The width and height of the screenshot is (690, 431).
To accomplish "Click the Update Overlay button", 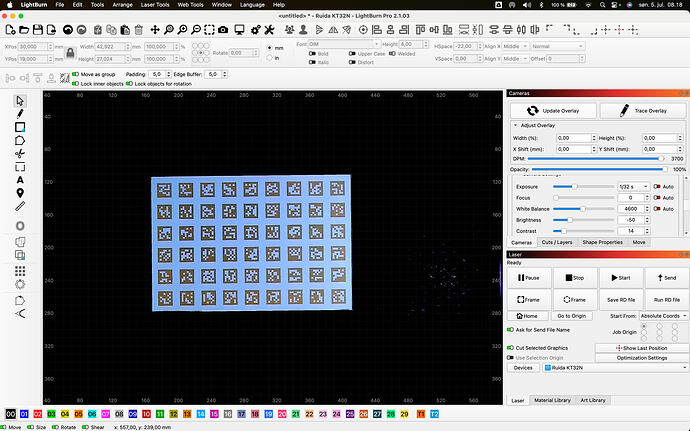I will coord(554,111).
